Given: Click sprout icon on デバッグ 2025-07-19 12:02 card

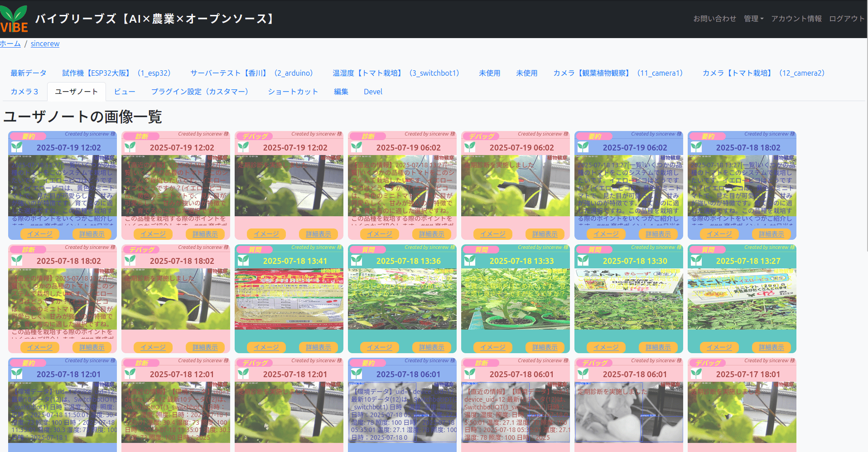Looking at the screenshot, I should click(x=243, y=147).
